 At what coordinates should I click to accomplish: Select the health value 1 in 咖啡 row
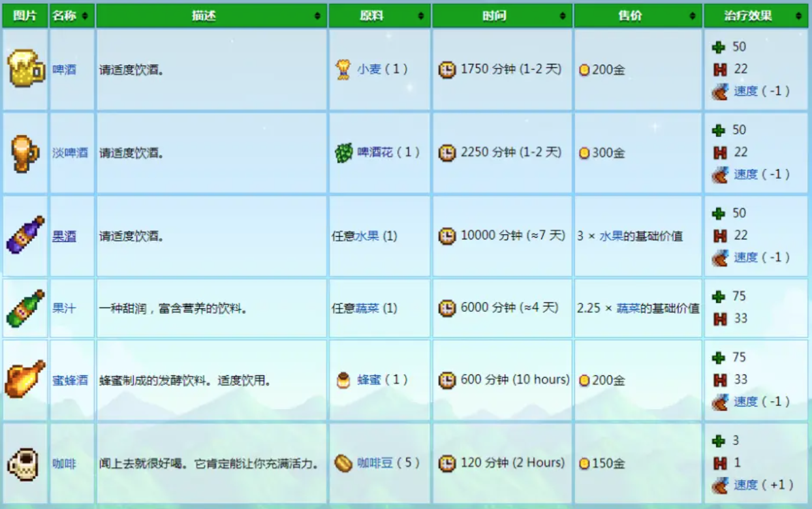pyautogui.click(x=736, y=463)
